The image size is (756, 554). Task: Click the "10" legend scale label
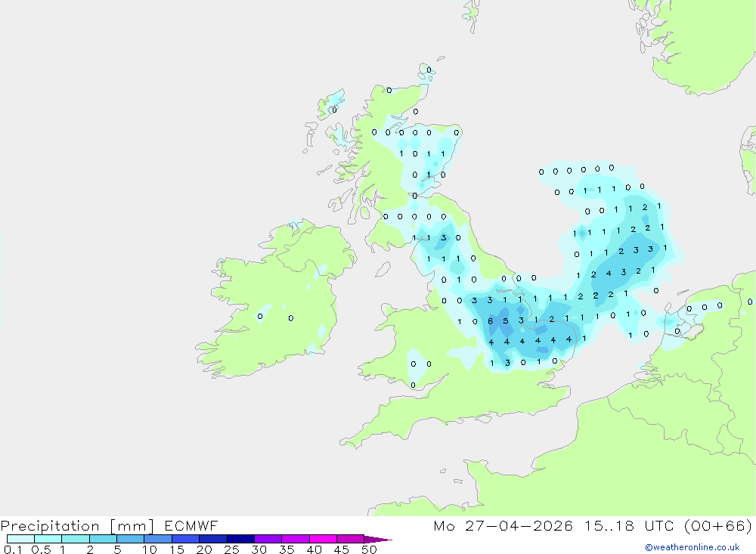point(150,549)
